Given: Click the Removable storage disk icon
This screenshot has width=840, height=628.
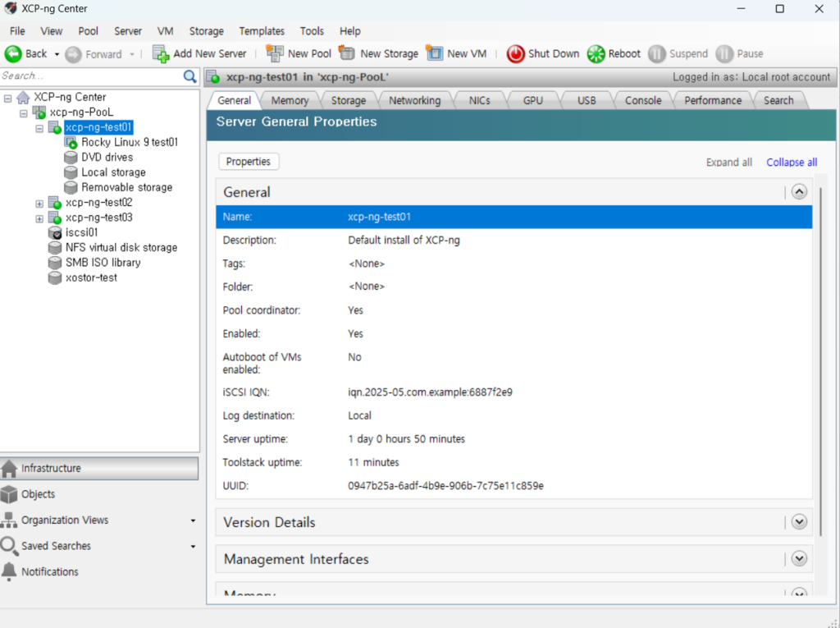Looking at the screenshot, I should coord(71,187).
